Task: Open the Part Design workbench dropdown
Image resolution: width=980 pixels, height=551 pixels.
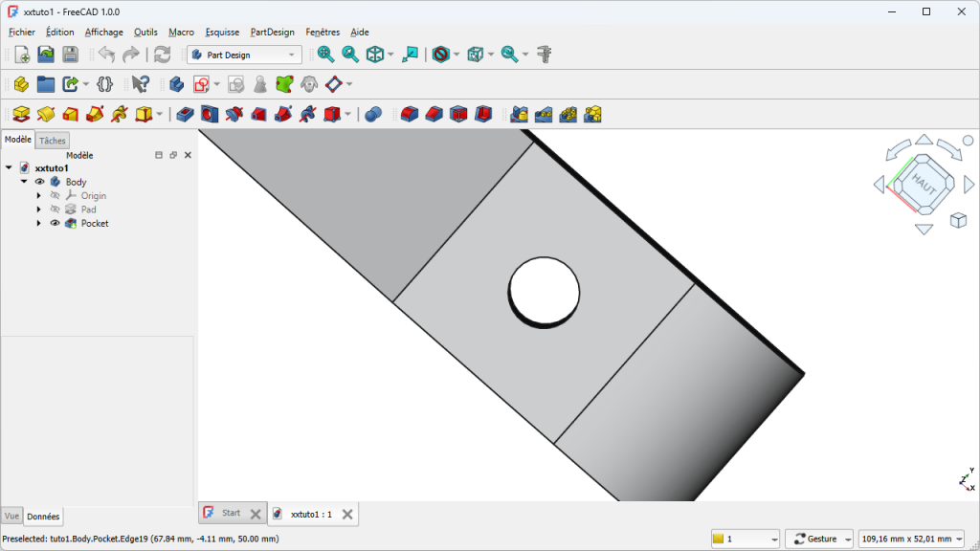Action: tap(245, 55)
